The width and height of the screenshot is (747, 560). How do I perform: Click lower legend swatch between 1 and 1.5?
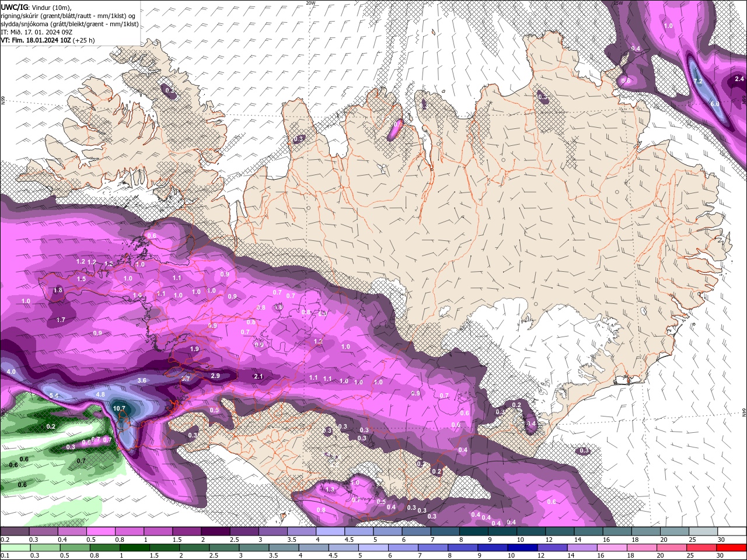click(x=135, y=547)
